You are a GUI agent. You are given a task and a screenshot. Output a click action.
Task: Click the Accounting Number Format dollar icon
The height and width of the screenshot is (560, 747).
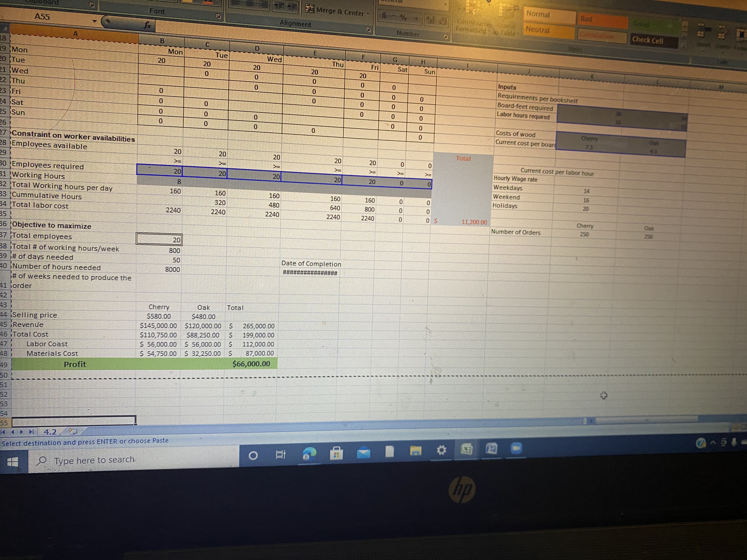click(x=384, y=16)
